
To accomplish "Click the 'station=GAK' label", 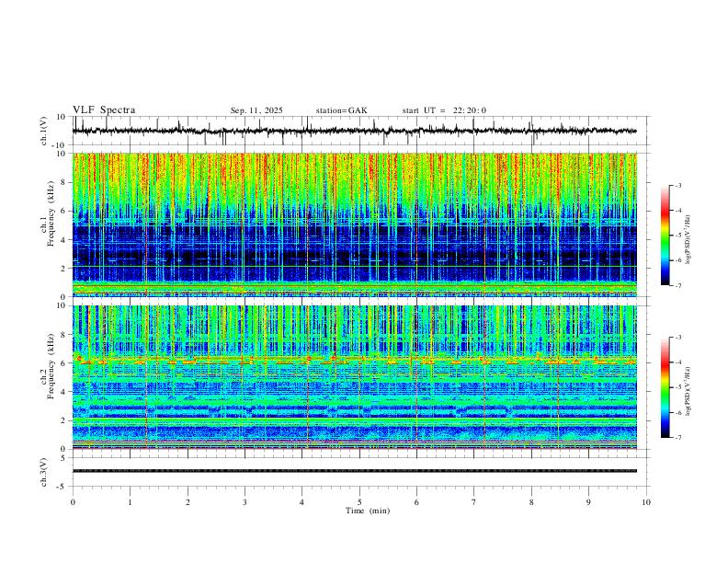I will tap(341, 110).
